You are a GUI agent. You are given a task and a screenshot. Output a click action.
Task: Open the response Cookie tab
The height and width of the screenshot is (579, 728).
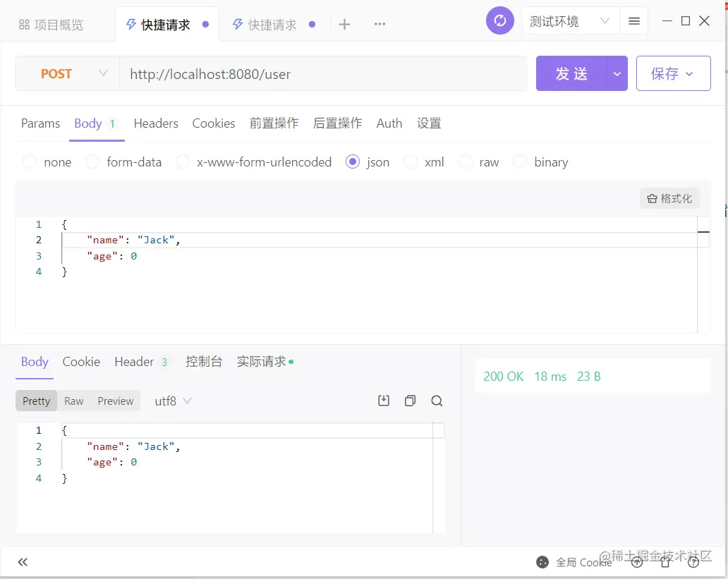click(81, 362)
